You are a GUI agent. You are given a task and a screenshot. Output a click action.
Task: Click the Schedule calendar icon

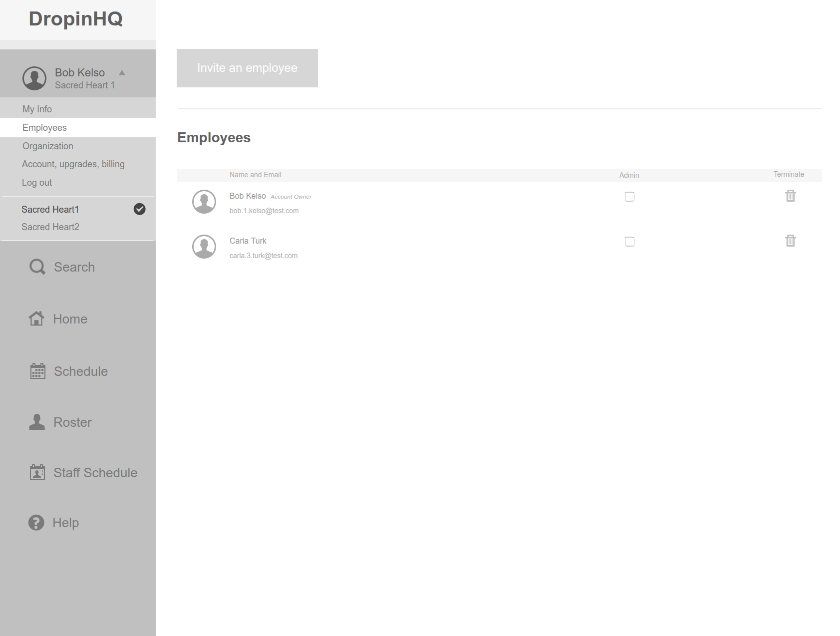click(38, 371)
